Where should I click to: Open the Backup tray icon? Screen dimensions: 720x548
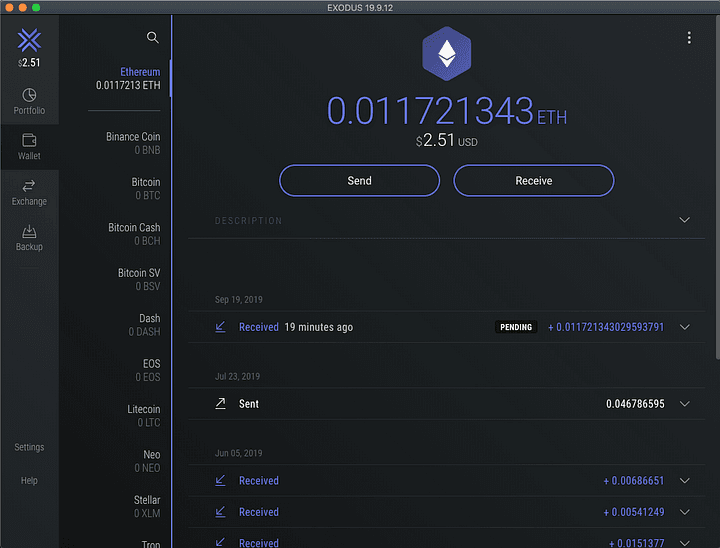[x=29, y=231]
